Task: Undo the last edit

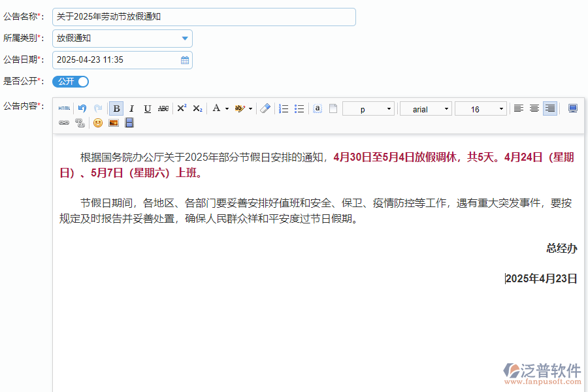Action: (x=81, y=108)
